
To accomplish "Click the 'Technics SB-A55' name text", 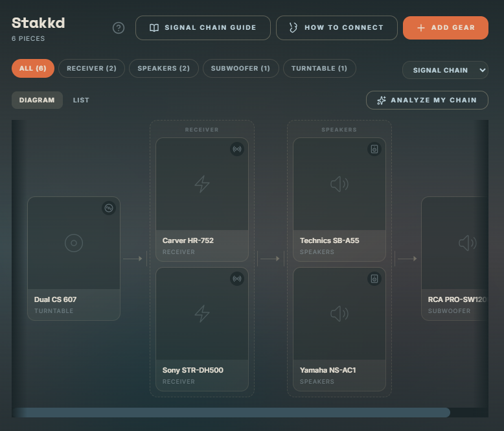I will tap(330, 240).
